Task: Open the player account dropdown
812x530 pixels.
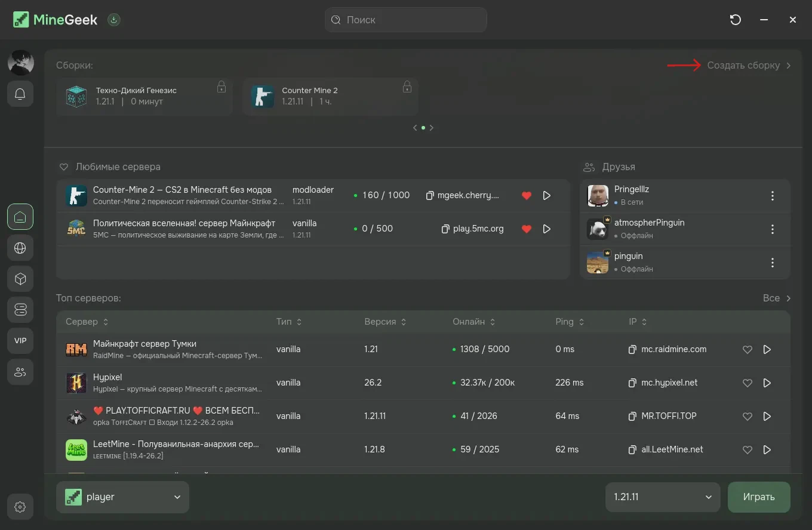Action: pyautogui.click(x=122, y=497)
